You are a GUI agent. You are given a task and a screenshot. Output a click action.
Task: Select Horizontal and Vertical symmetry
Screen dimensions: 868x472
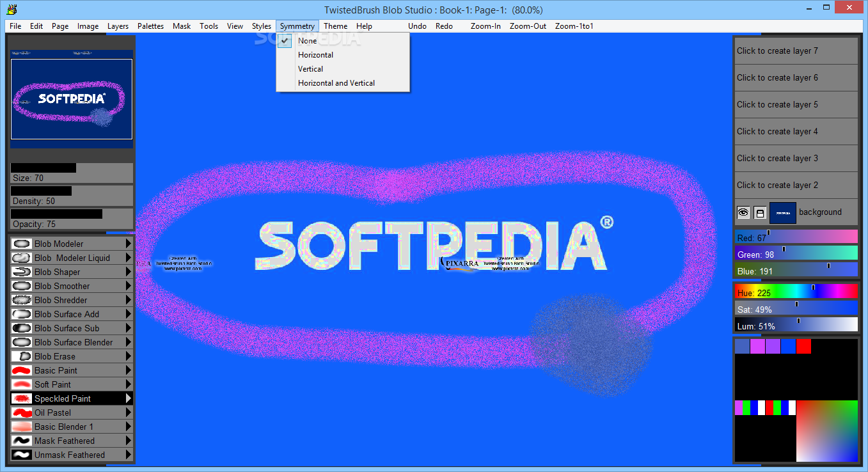(343, 83)
